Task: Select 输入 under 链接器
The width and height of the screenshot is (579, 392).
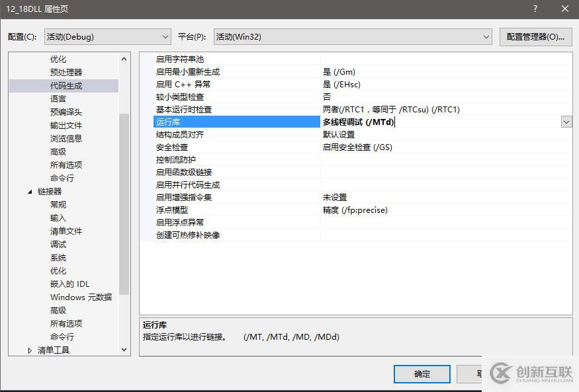Action: tap(58, 218)
